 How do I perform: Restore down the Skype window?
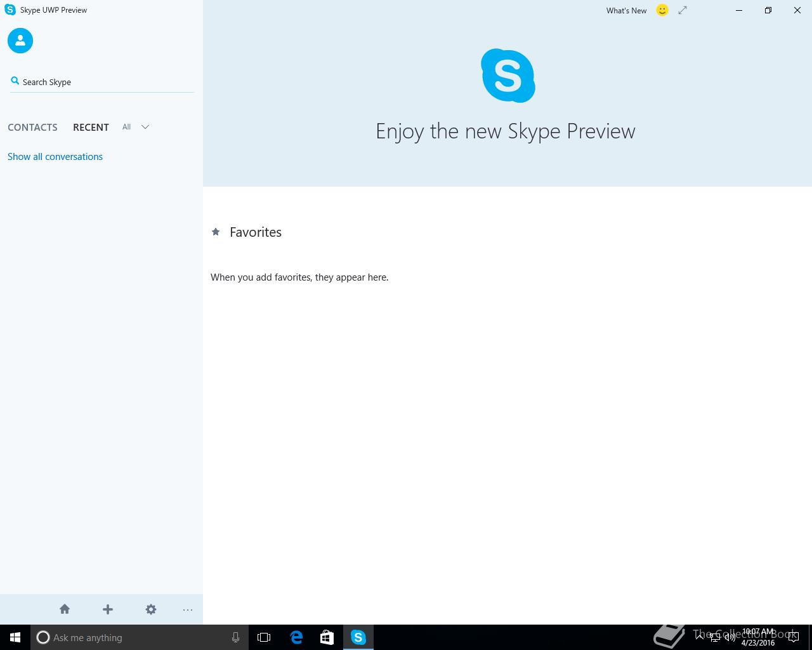tap(768, 10)
